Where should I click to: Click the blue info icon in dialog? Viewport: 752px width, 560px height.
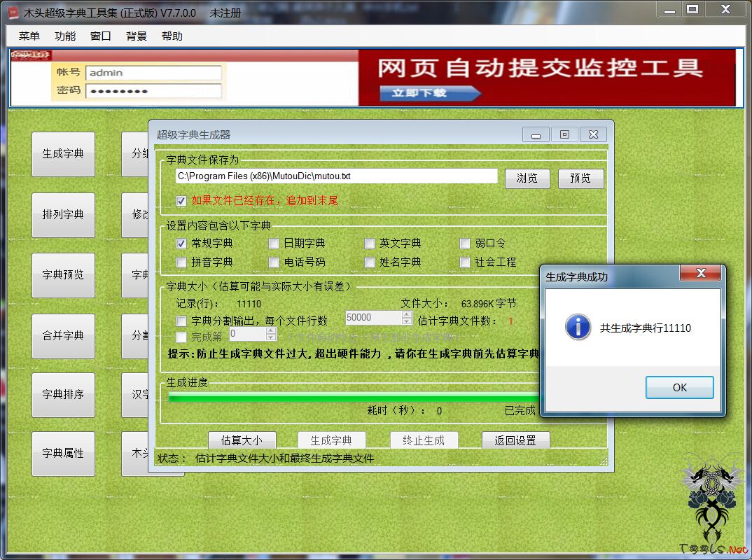(x=578, y=327)
